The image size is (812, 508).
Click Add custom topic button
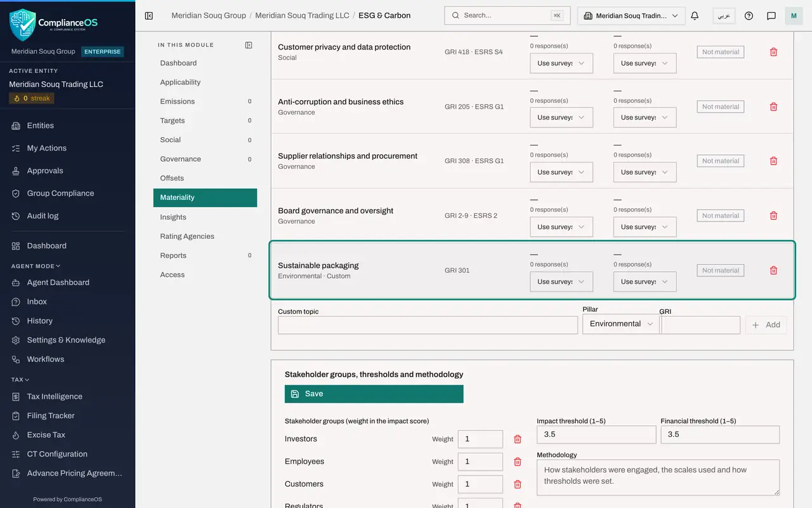click(x=766, y=325)
